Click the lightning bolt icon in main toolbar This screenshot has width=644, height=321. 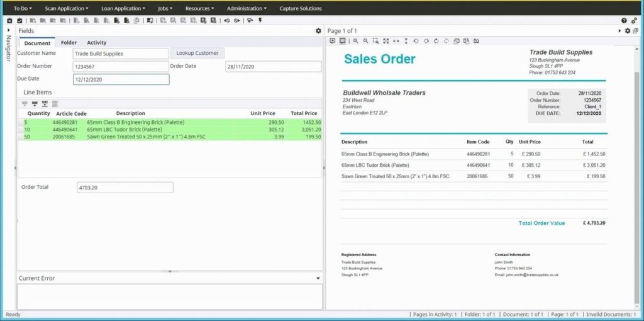pos(260,20)
